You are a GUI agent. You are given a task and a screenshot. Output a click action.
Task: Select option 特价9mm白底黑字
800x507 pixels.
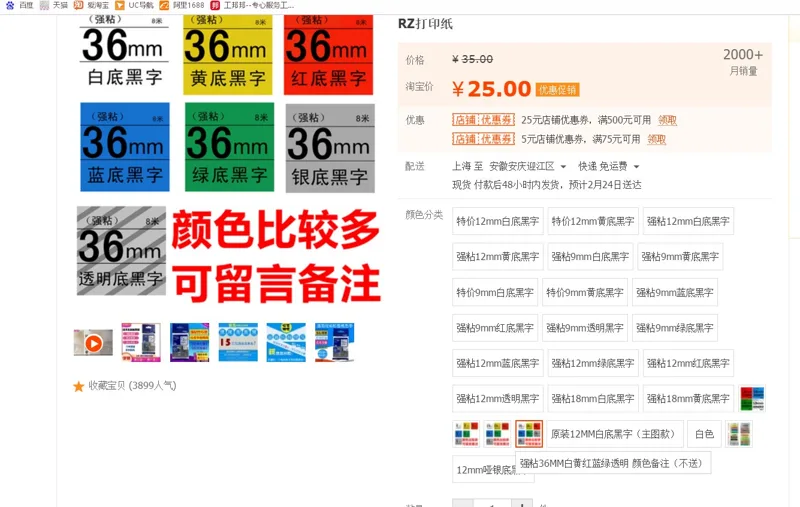[x=495, y=292]
